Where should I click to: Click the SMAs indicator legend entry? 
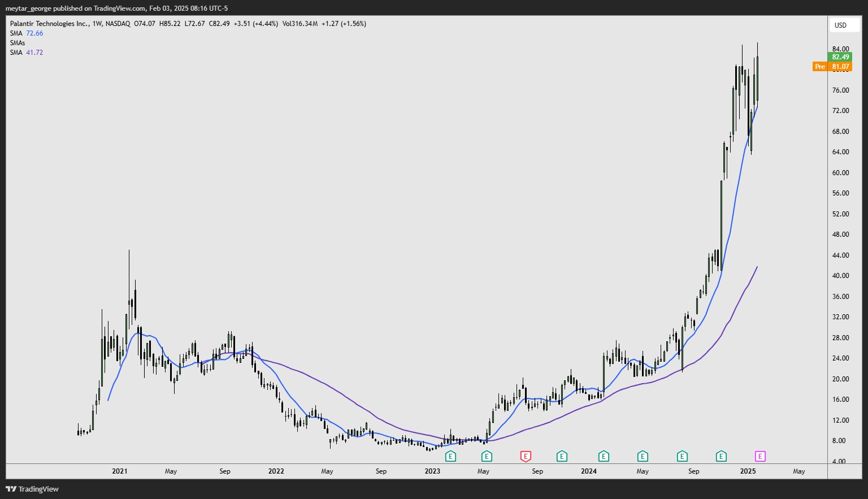click(x=18, y=43)
